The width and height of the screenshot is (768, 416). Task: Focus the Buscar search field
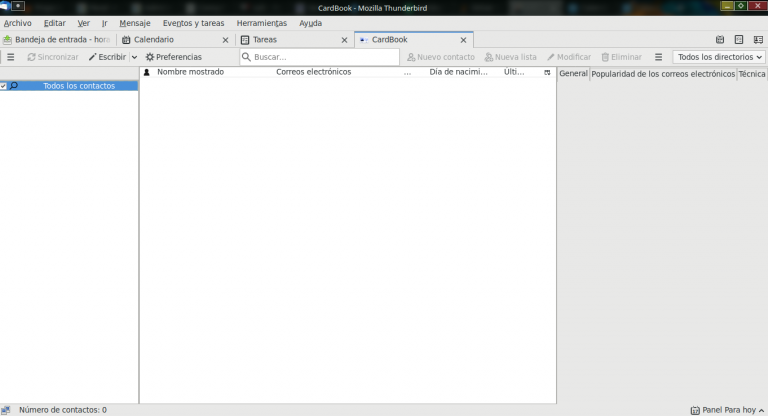pos(319,57)
